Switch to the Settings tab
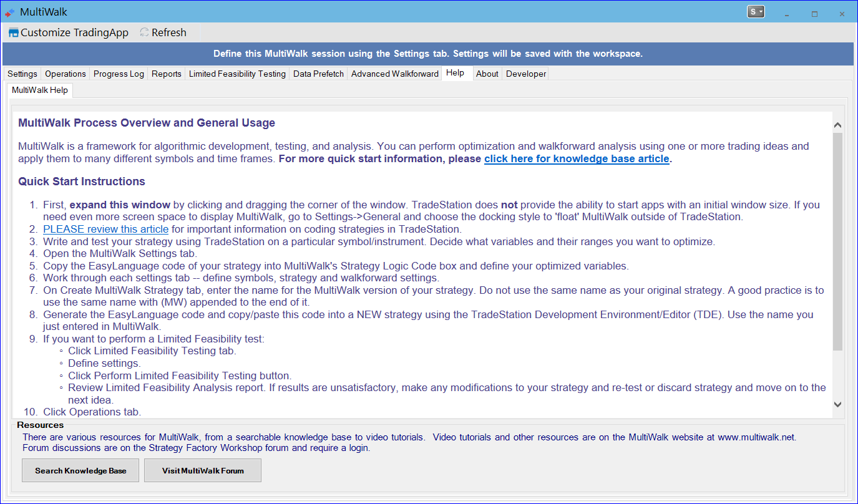The image size is (858, 504). coord(22,74)
